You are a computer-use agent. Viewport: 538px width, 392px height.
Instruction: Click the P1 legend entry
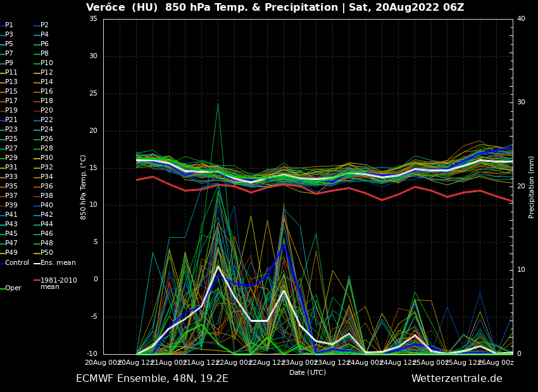click(x=9, y=25)
